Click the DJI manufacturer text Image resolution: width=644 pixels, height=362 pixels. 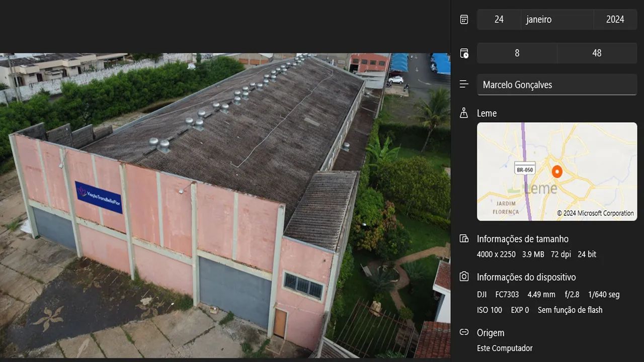click(x=482, y=295)
